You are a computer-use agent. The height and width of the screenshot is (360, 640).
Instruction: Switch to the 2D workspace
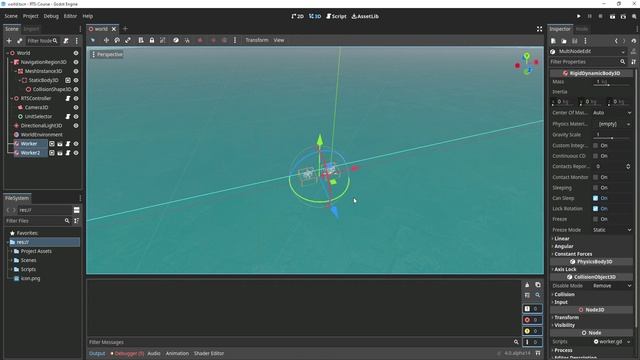coord(298,16)
